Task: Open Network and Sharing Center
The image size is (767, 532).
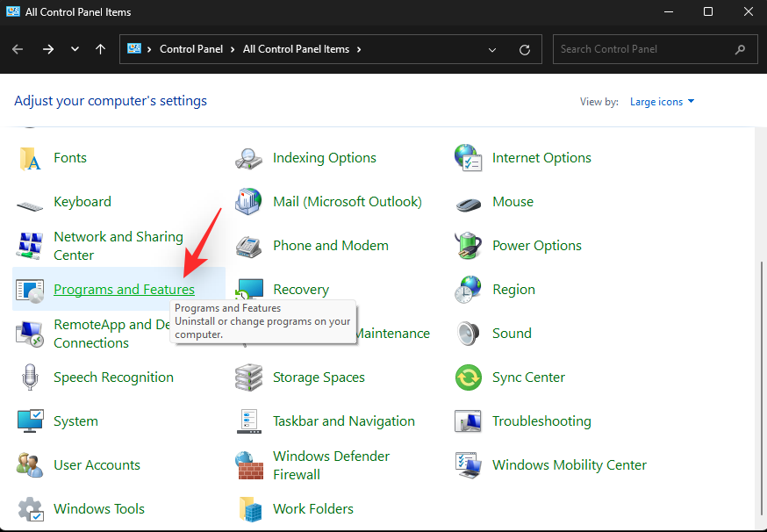Action: (x=118, y=246)
